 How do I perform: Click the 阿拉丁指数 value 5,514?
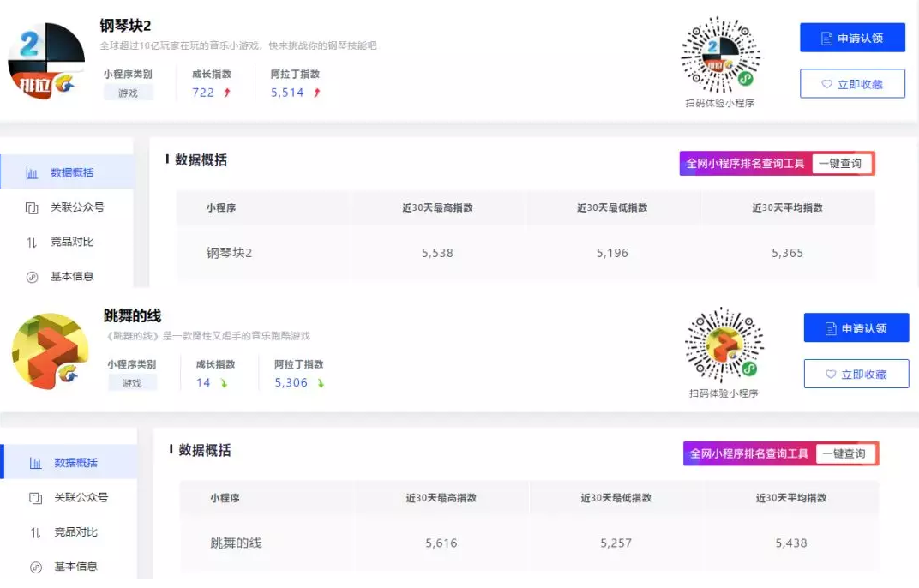point(287,93)
